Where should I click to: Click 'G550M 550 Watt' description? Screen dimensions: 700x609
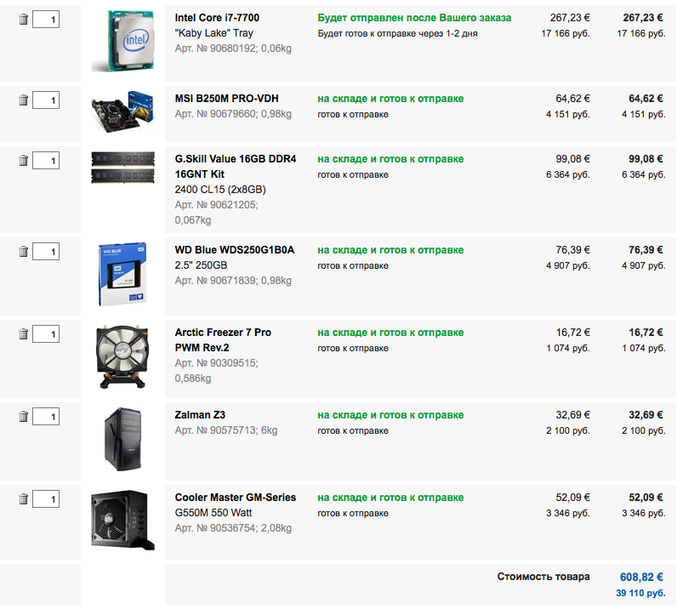(213, 513)
